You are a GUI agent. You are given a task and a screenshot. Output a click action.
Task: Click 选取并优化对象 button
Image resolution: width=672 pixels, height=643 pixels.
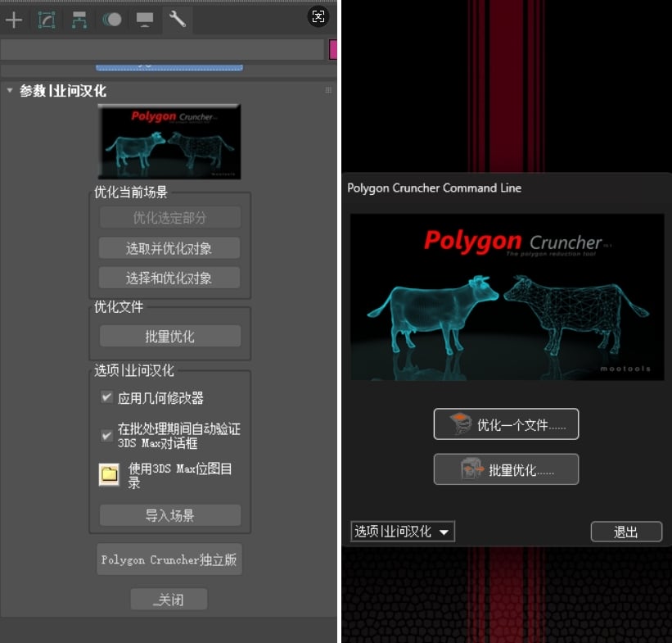pyautogui.click(x=169, y=248)
